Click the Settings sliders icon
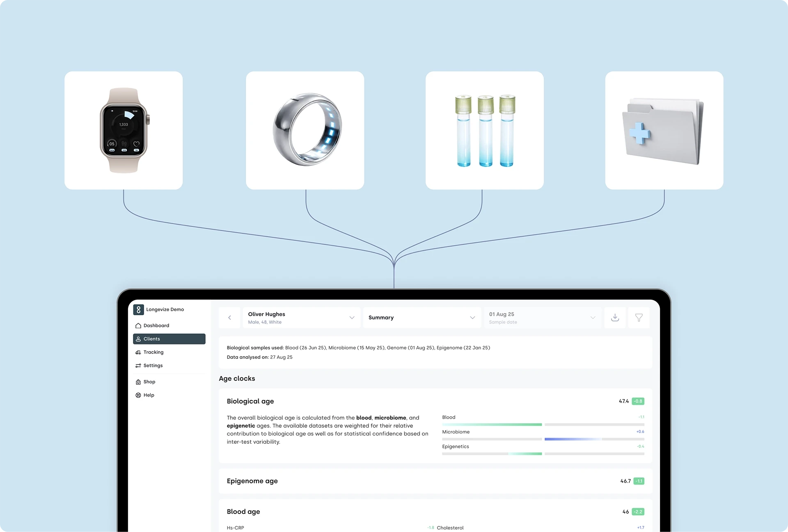 138,365
